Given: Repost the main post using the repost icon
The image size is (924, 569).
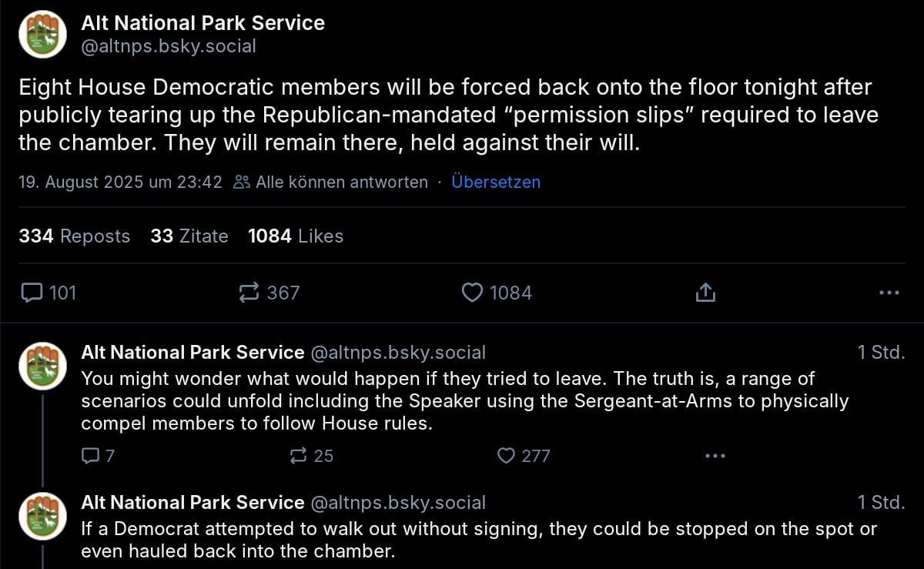Looking at the screenshot, I should [x=249, y=293].
